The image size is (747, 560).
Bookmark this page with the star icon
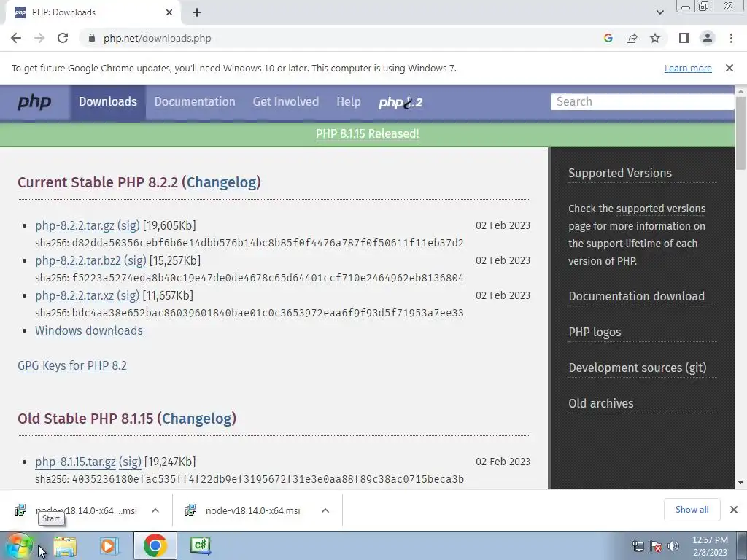(x=655, y=38)
